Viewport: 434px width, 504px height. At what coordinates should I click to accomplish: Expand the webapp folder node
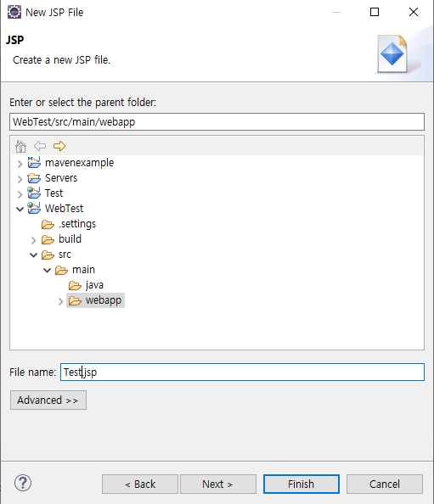(x=60, y=301)
